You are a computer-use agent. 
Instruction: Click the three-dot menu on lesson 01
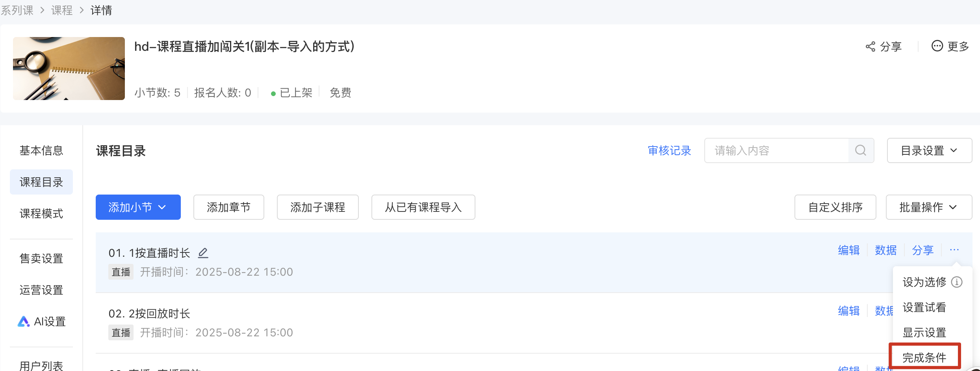tap(954, 250)
